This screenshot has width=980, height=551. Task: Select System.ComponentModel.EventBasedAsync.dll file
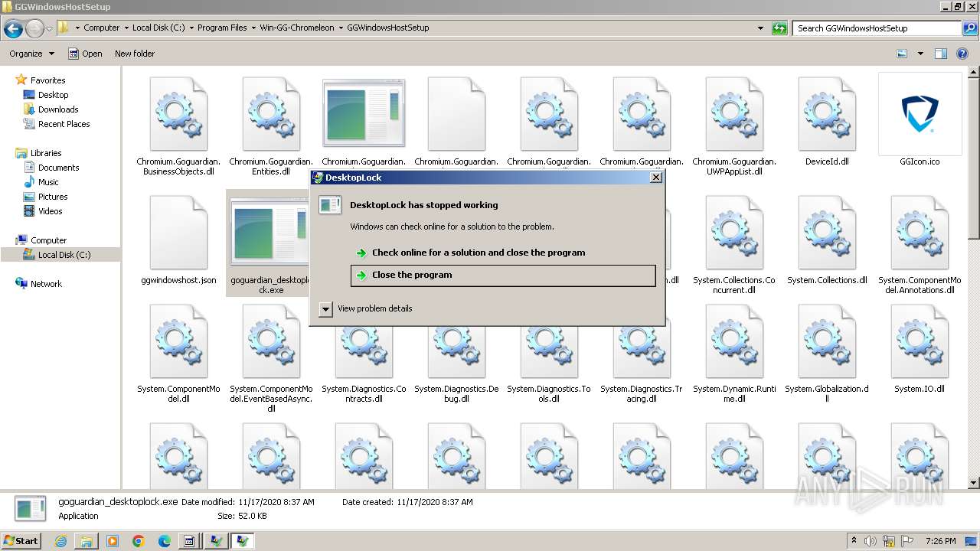click(x=271, y=358)
